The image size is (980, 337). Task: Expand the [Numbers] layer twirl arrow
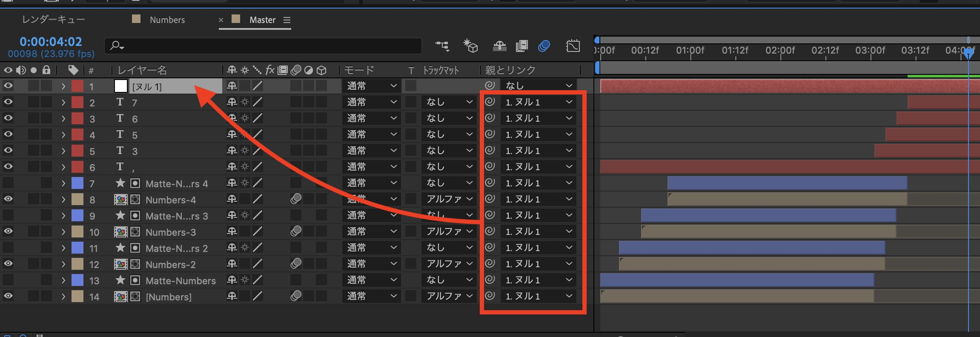pyautogui.click(x=63, y=296)
